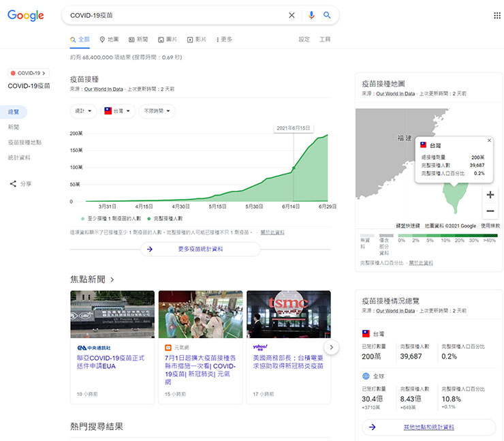Expand 焦點新聞 section arrow
The height and width of the screenshot is (441, 504).
point(112,279)
